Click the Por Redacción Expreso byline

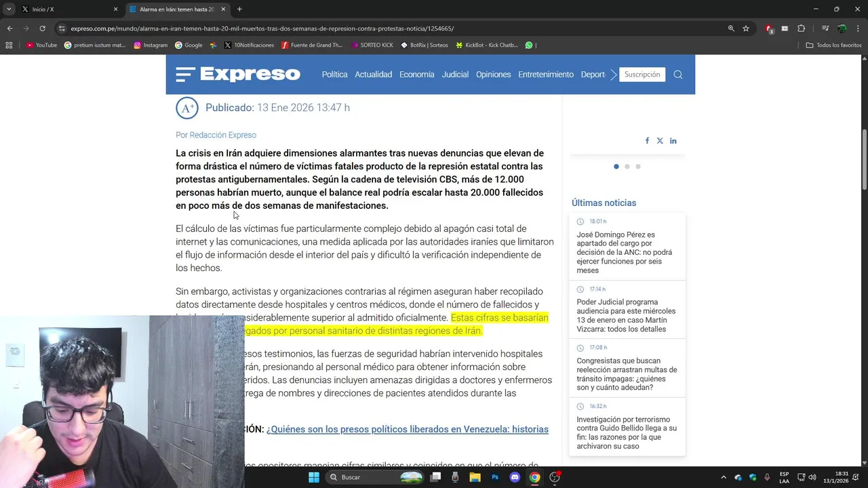click(216, 135)
